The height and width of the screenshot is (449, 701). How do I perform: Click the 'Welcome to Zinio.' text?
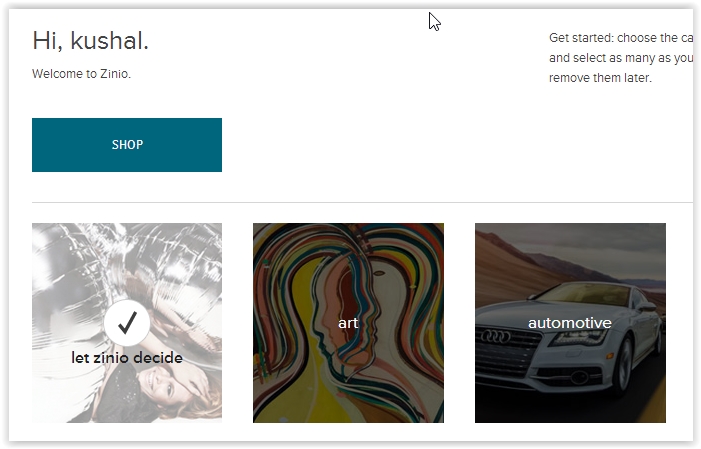81,74
